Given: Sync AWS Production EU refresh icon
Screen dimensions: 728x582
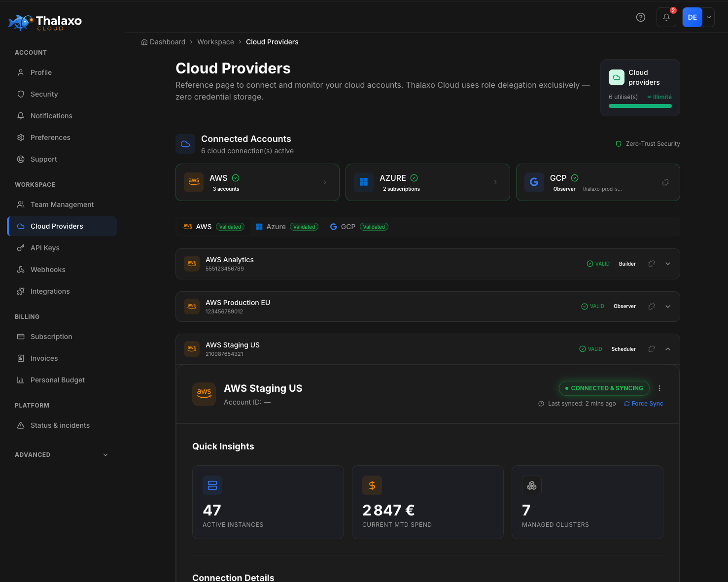Looking at the screenshot, I should 652,307.
